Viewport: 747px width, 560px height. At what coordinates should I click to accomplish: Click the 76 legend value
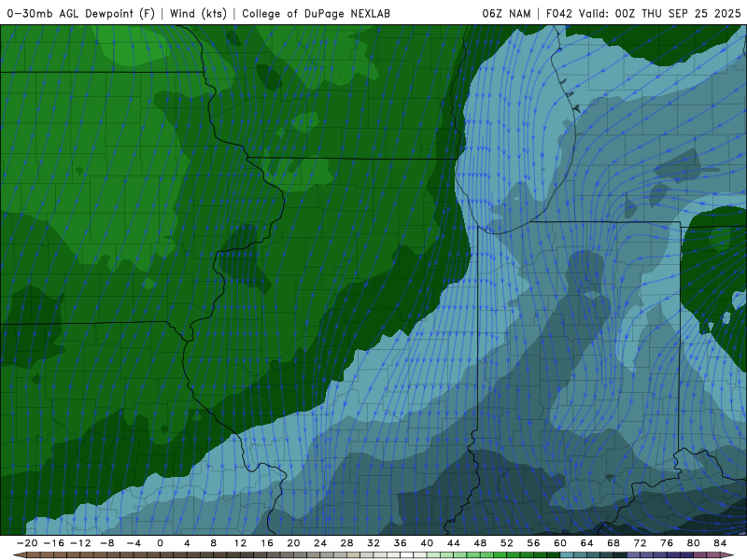pyautogui.click(x=667, y=543)
